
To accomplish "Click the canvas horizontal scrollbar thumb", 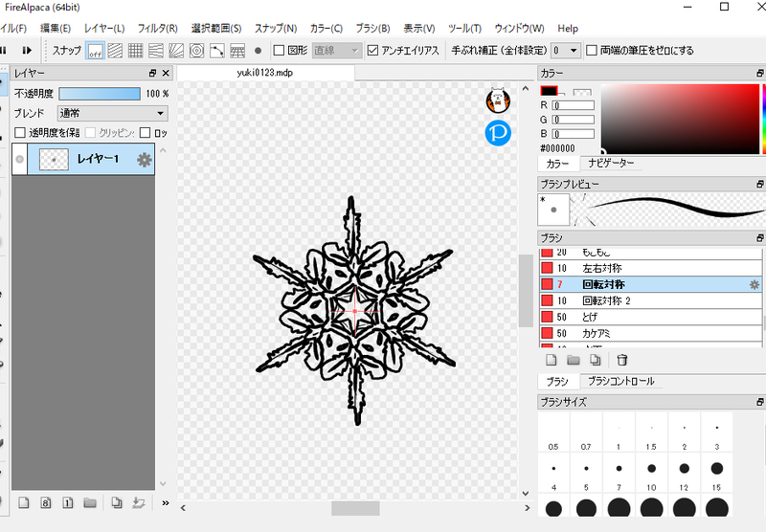I will pyautogui.click(x=355, y=508).
